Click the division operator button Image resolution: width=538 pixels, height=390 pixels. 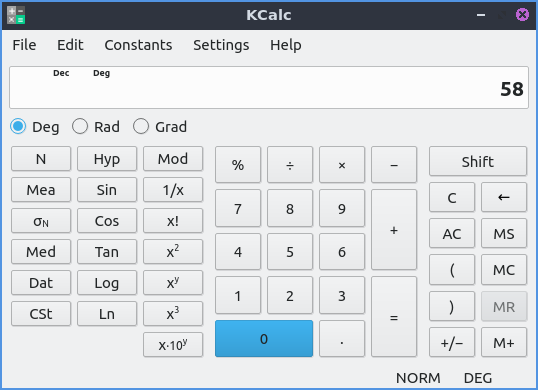290,165
